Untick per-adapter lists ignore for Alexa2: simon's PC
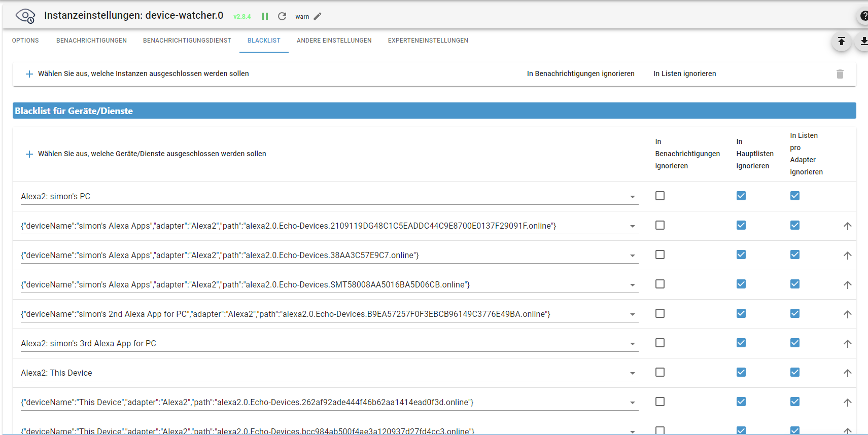The width and height of the screenshot is (868, 435). click(795, 196)
